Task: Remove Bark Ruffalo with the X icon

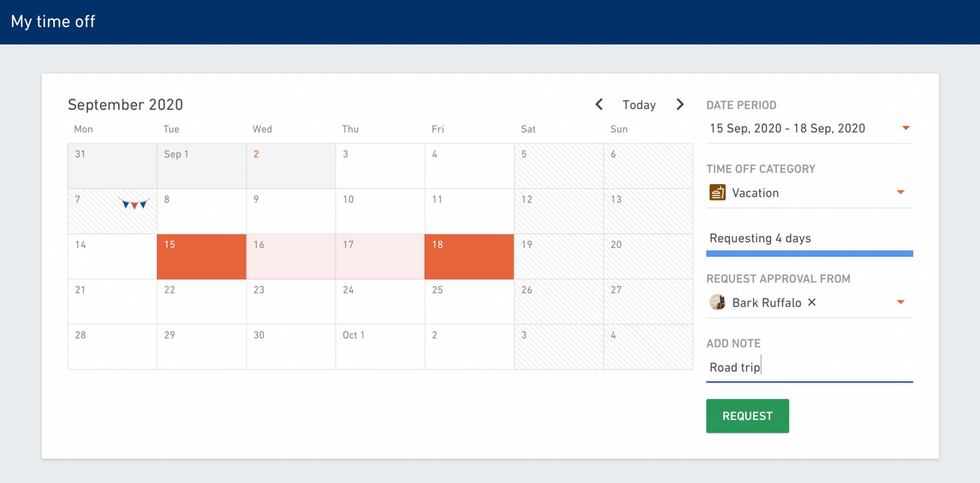Action: point(812,302)
